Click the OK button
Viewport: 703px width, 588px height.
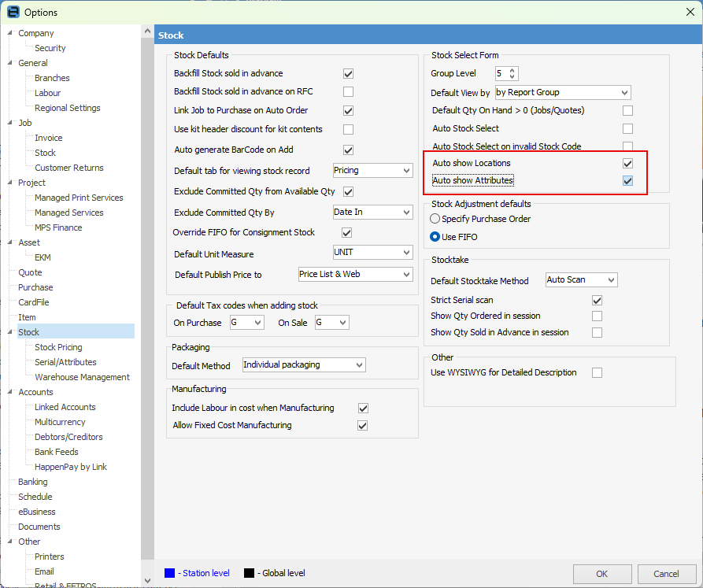[602, 574]
